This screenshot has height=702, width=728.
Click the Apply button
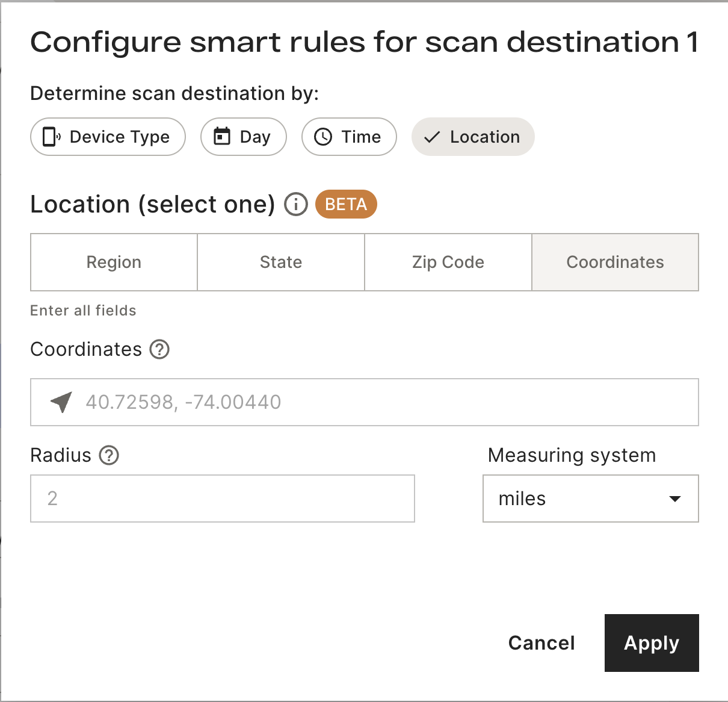coord(652,643)
